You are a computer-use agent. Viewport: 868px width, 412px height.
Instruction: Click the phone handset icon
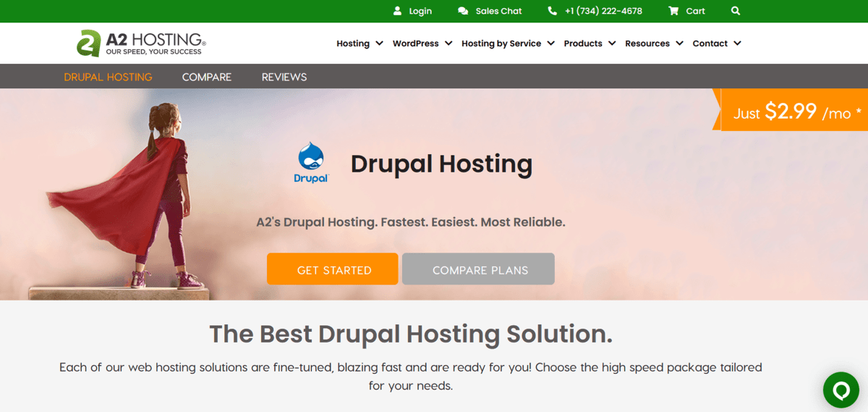[553, 11]
